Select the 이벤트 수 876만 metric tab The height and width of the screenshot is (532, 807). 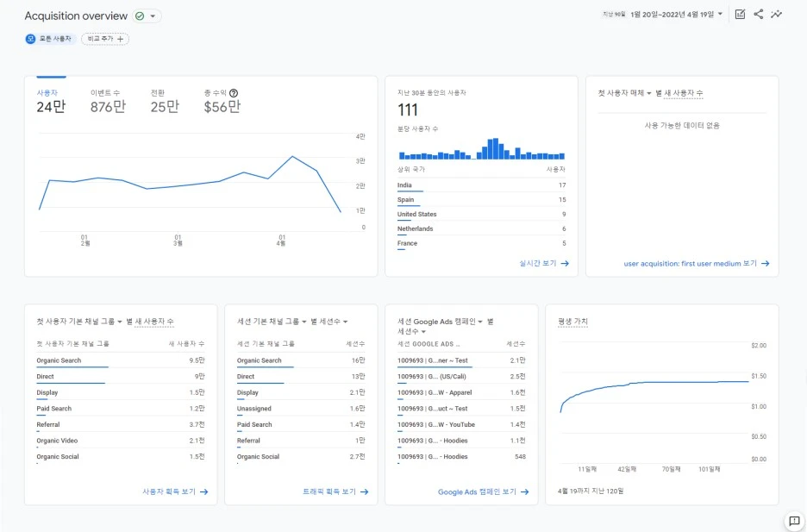coord(108,101)
